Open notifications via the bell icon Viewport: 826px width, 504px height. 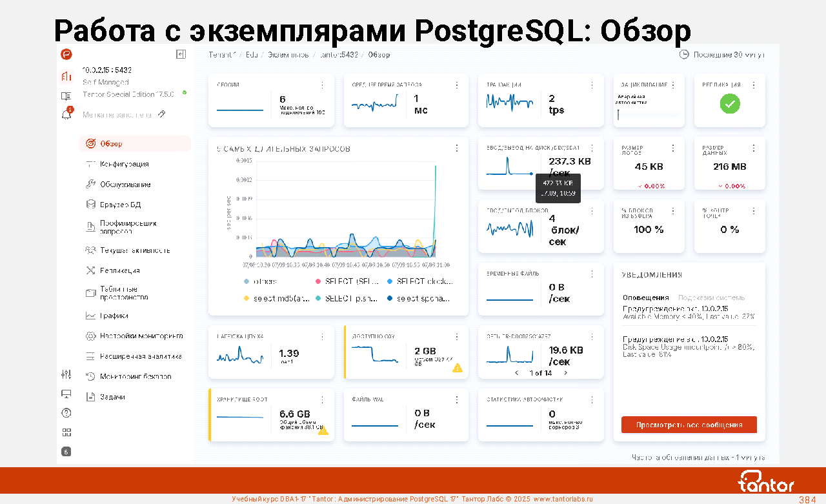[66, 115]
